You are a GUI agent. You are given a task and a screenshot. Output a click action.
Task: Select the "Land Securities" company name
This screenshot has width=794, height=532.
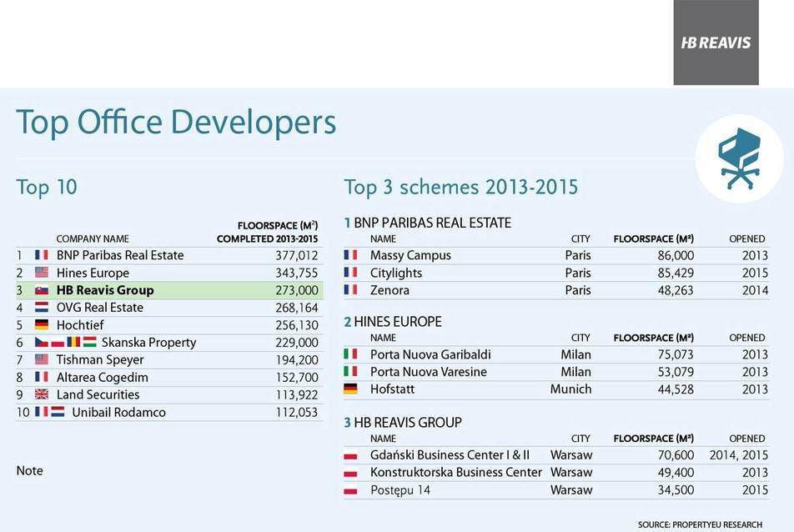pyautogui.click(x=98, y=394)
